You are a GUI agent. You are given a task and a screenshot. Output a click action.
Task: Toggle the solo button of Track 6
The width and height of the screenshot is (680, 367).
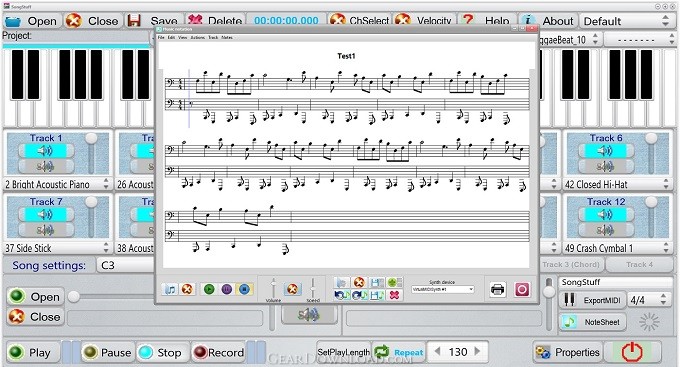coord(605,166)
